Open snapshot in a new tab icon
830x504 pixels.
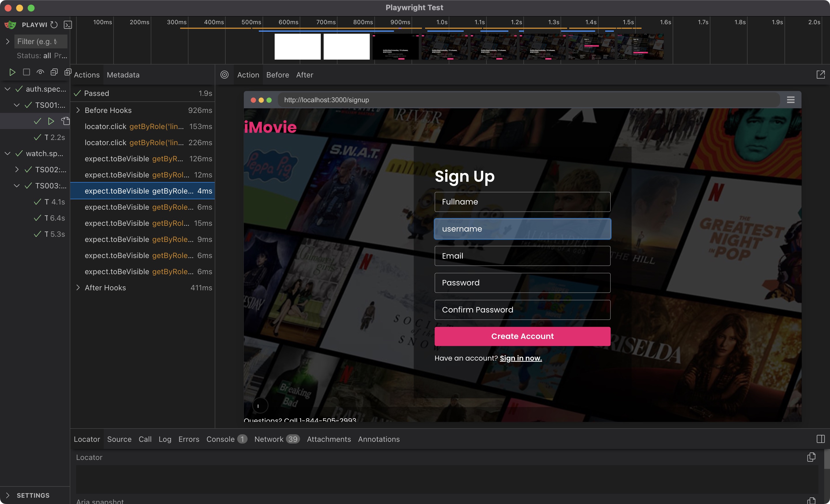coord(820,75)
